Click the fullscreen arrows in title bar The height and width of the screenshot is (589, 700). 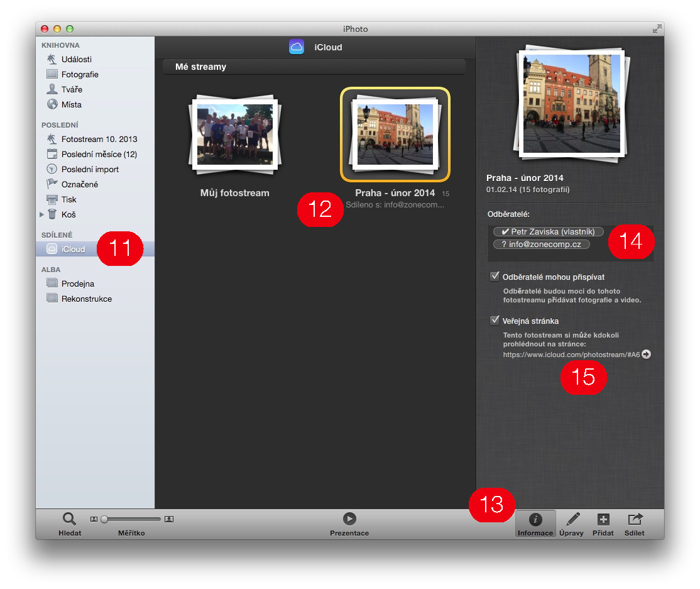coord(657,29)
